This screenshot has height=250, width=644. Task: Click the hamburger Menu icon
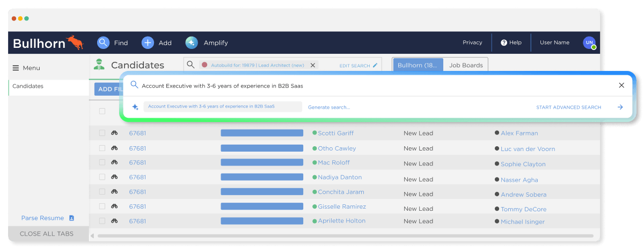pos(16,68)
